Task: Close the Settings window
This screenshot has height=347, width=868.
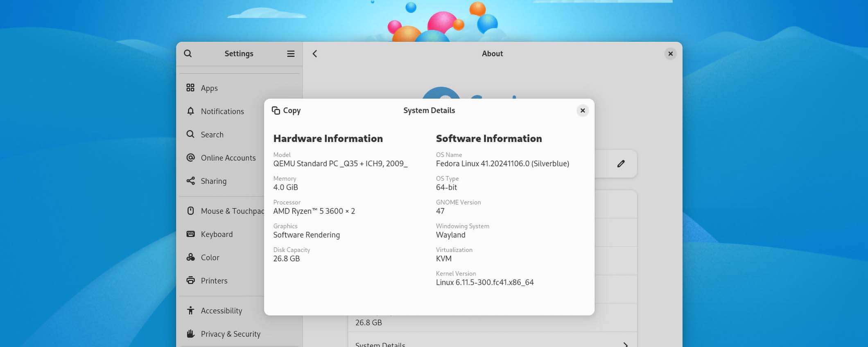Action: click(670, 54)
